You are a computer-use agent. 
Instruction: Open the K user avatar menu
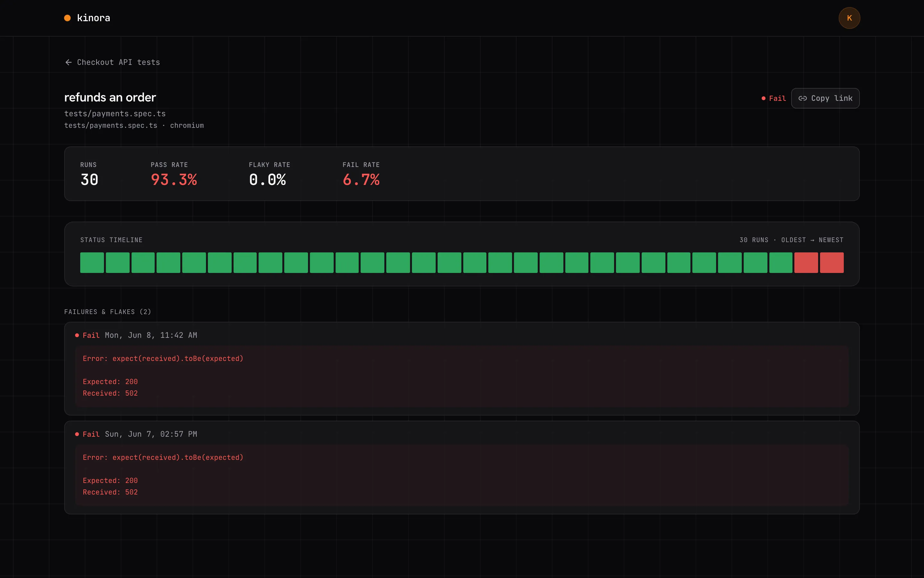(x=849, y=18)
